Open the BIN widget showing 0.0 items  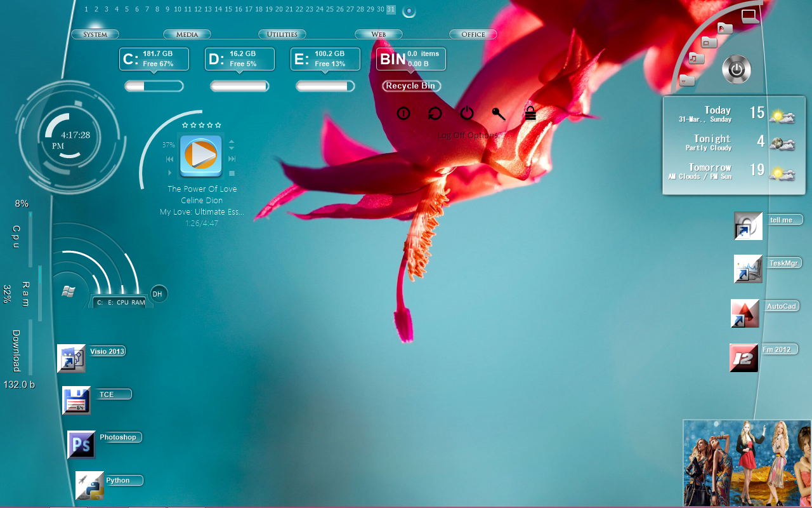point(411,59)
